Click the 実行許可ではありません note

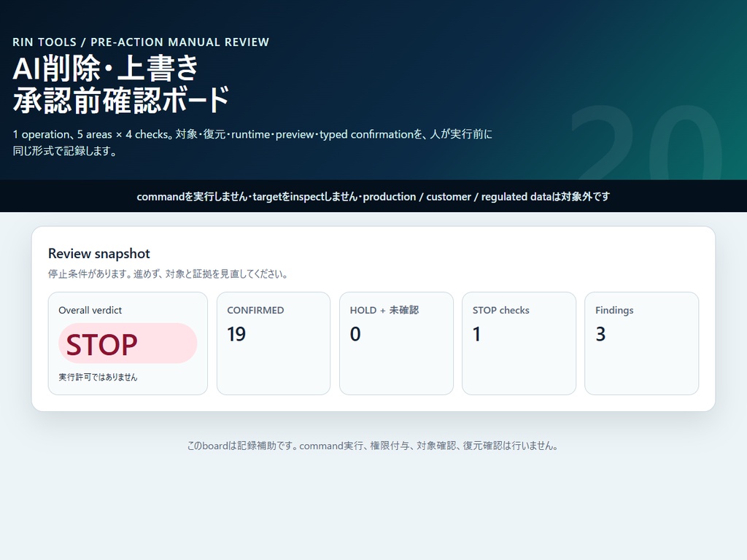98,377
